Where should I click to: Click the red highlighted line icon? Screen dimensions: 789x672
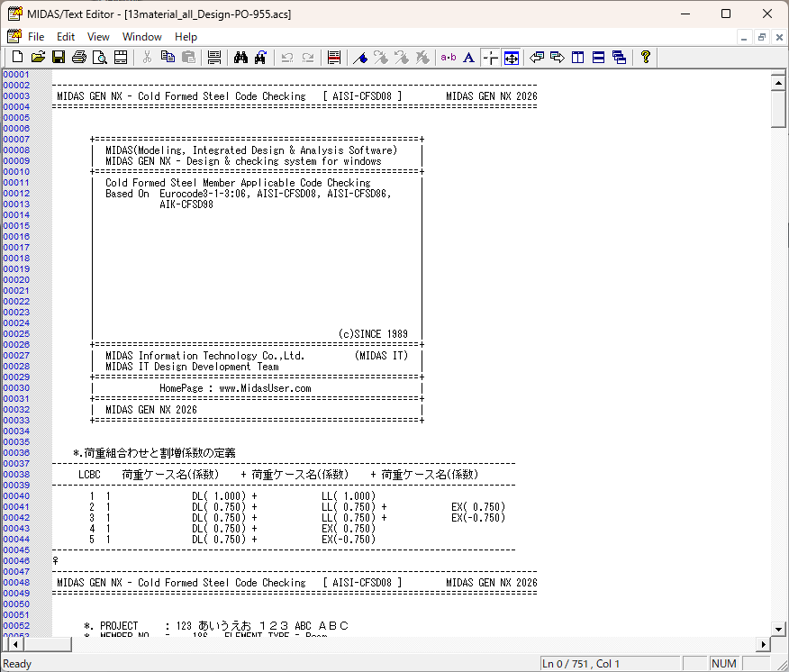[333, 58]
